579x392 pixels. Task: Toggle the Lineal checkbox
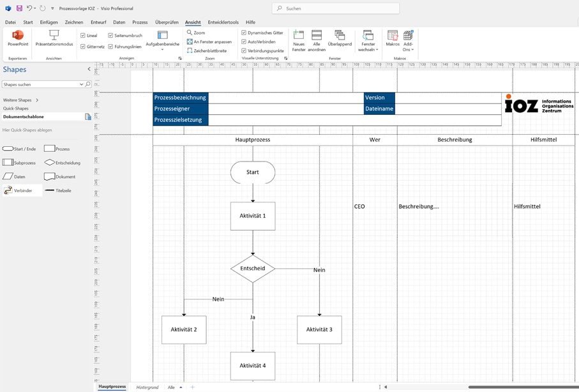click(83, 36)
